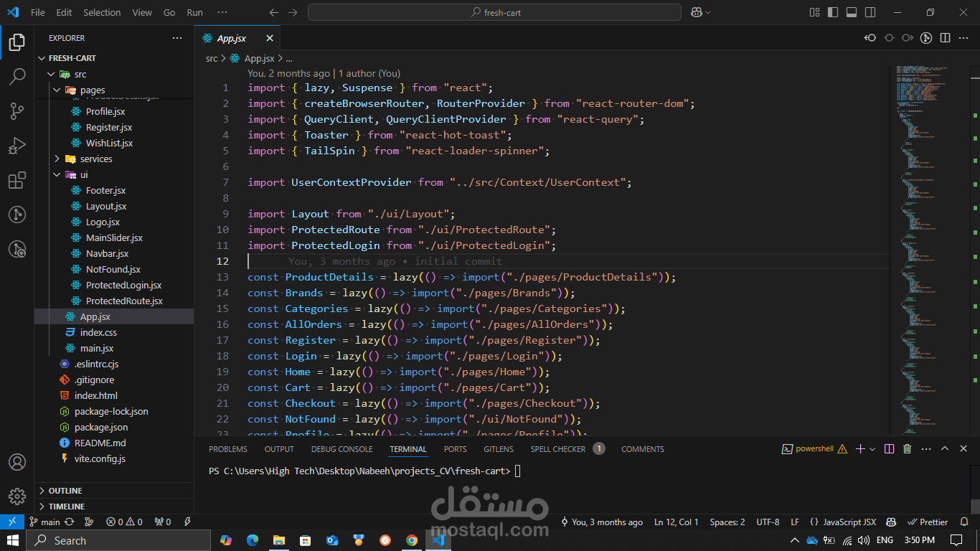The height and width of the screenshot is (551, 980).
Task: Close the App.jsx editor tab
Action: click(x=270, y=39)
